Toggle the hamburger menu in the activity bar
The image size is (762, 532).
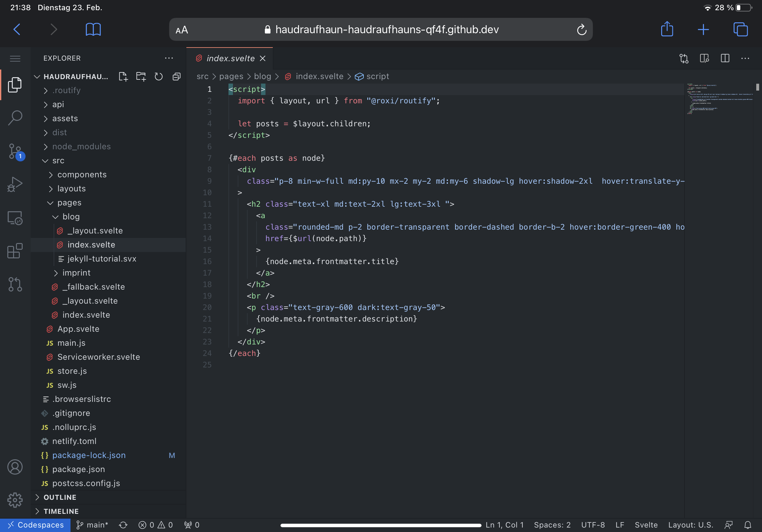[15, 59]
